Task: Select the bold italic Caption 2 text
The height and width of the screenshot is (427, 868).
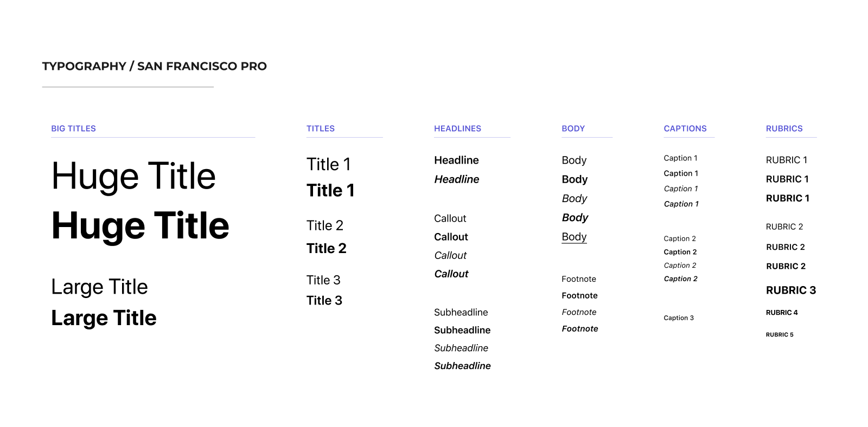Action: tap(680, 279)
